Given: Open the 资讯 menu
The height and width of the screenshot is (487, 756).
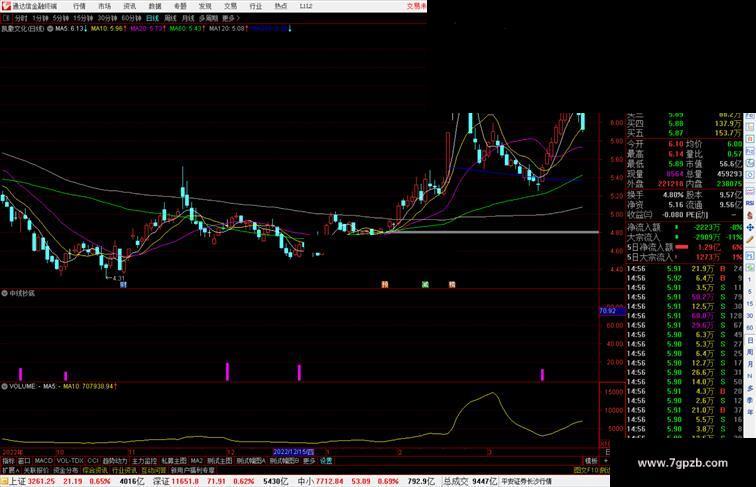Looking at the screenshot, I should coord(129,6).
